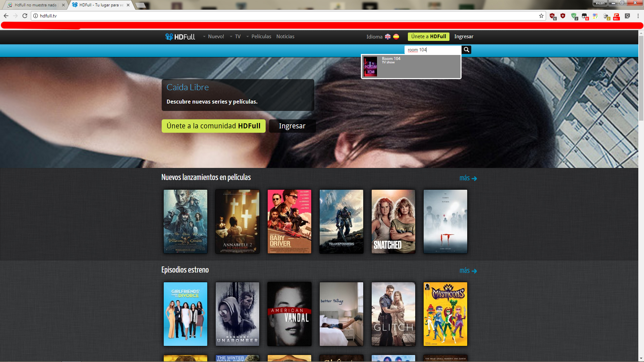Click Únete a la comunidad HDFull button
Image resolution: width=644 pixels, height=362 pixels.
click(x=214, y=126)
